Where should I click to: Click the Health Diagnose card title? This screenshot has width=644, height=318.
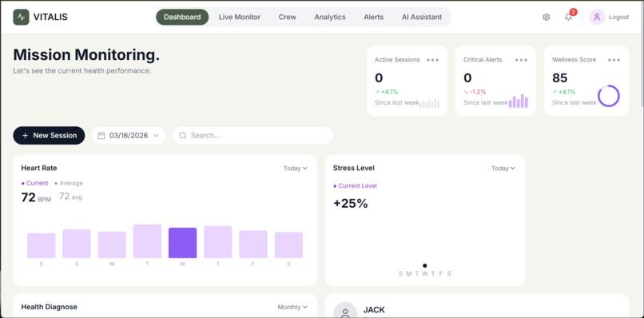(49, 308)
